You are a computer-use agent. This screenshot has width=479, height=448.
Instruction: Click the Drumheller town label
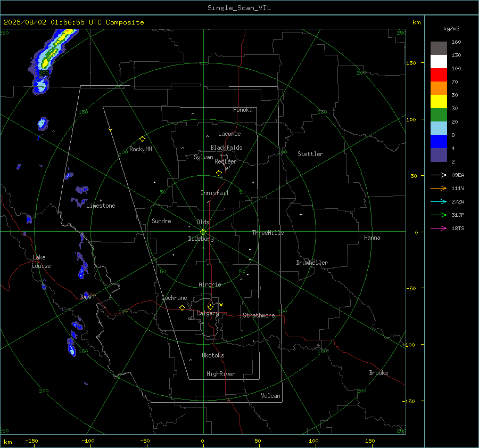click(x=312, y=263)
